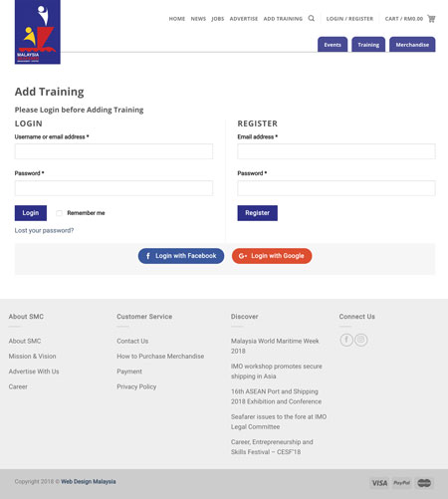
Task: Open Cart / RM0.00 link
Action: coord(404,19)
